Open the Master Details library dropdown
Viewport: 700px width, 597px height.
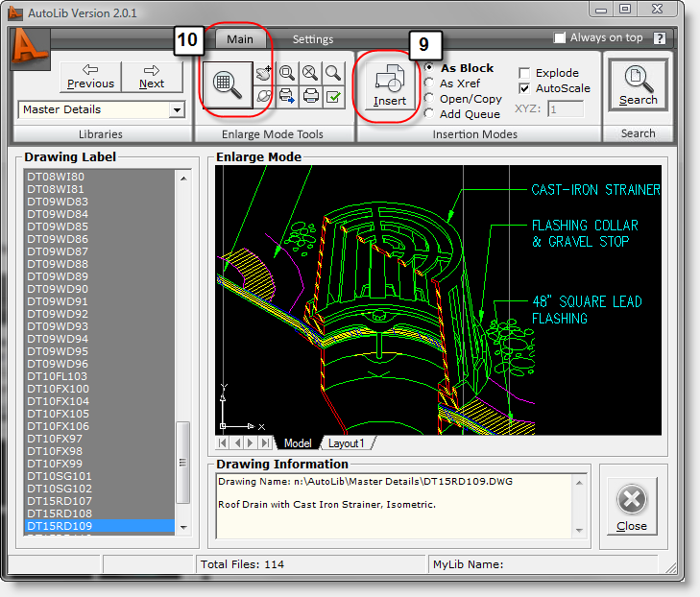coord(178,109)
